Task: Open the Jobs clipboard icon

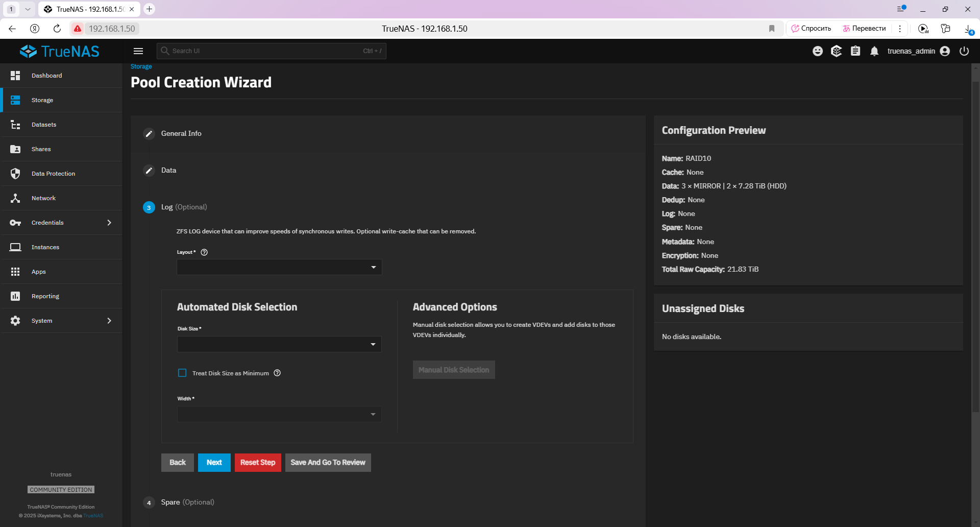Action: tap(855, 51)
